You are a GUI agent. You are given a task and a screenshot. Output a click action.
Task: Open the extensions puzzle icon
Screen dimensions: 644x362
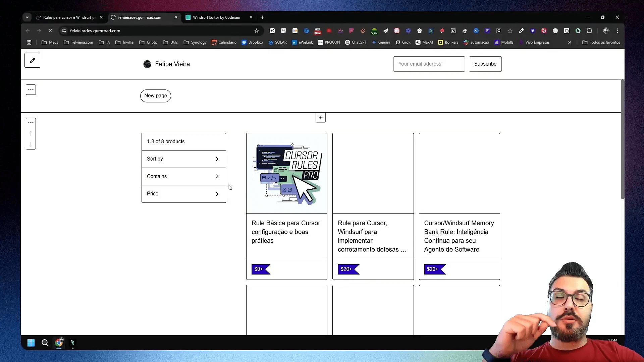(589, 31)
